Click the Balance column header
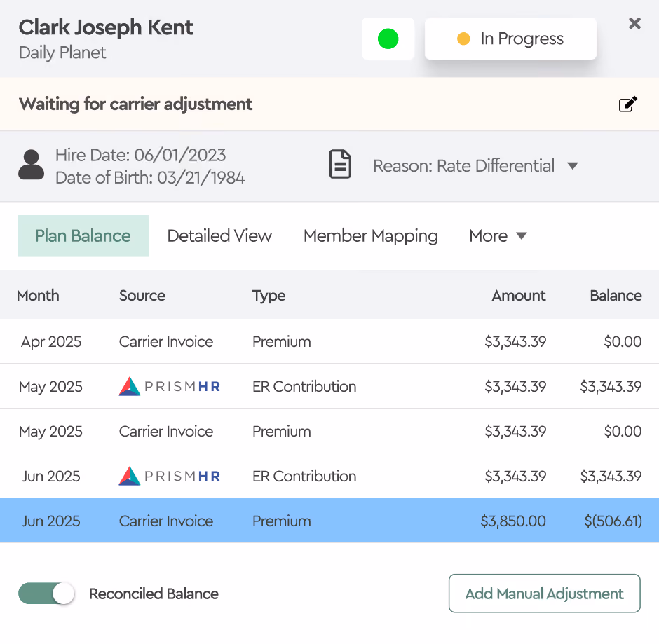This screenshot has width=659, height=644. point(616,295)
